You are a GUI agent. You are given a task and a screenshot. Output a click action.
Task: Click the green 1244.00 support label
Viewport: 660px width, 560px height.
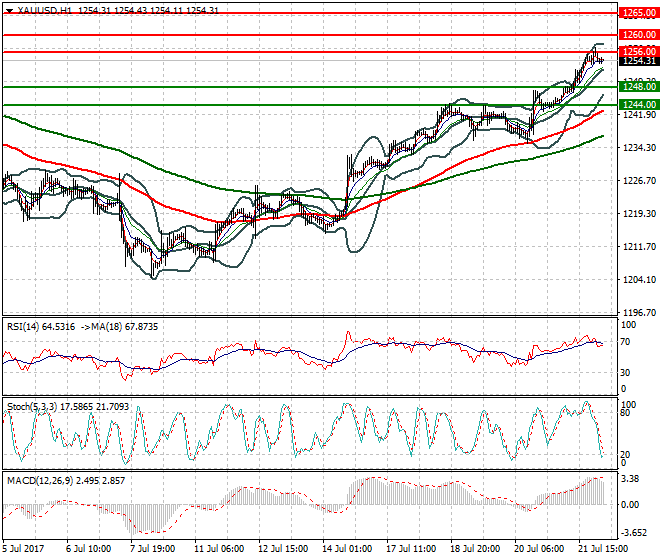pos(639,104)
